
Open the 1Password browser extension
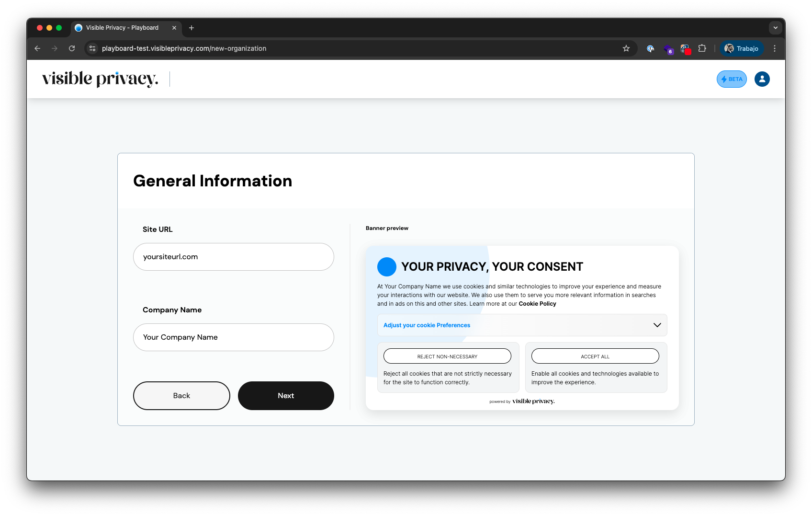(x=651, y=48)
